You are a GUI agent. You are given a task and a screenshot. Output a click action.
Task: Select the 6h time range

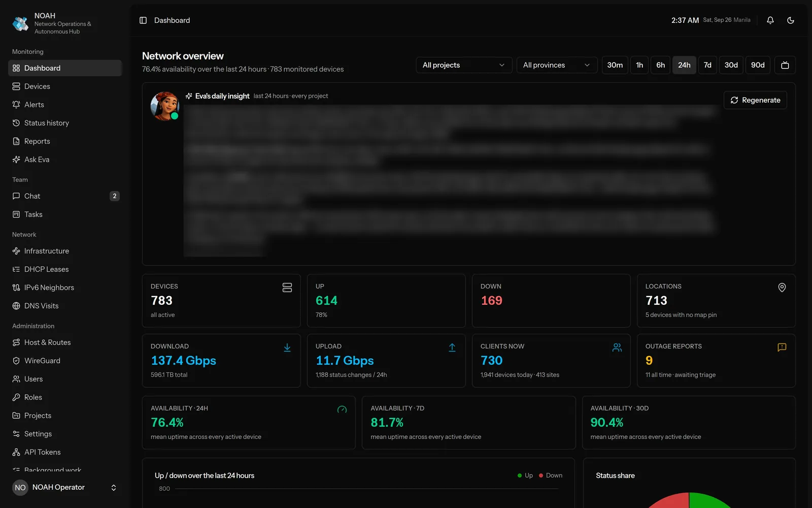pyautogui.click(x=660, y=65)
